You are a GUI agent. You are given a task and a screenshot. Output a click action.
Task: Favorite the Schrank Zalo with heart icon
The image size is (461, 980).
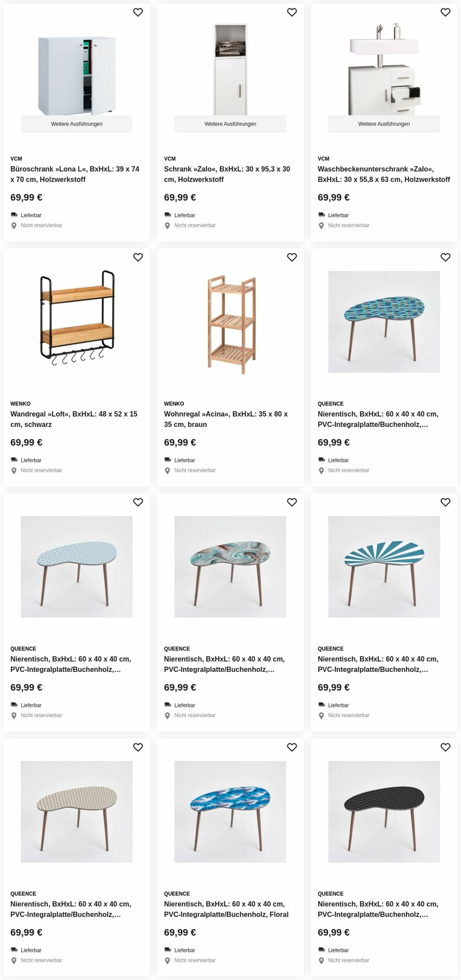pos(292,13)
